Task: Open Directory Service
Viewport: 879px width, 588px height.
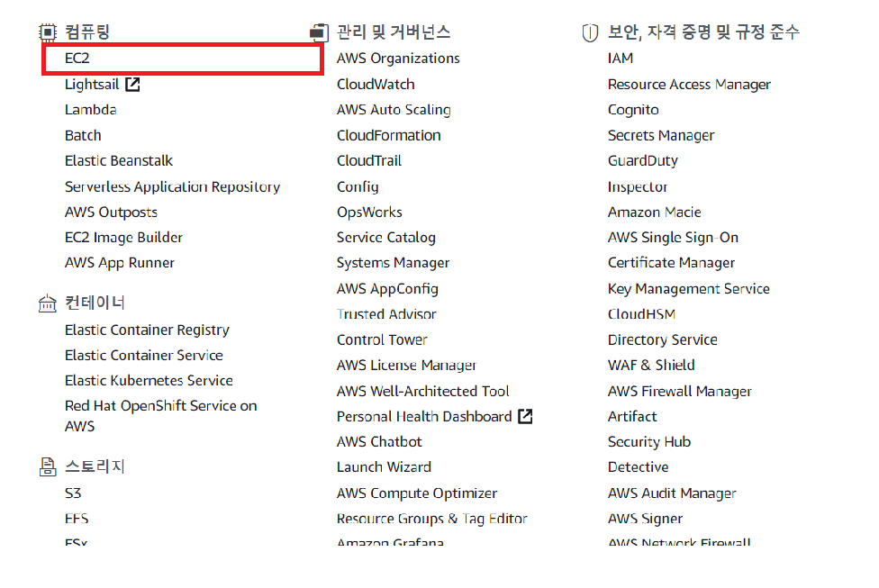Action: [663, 340]
